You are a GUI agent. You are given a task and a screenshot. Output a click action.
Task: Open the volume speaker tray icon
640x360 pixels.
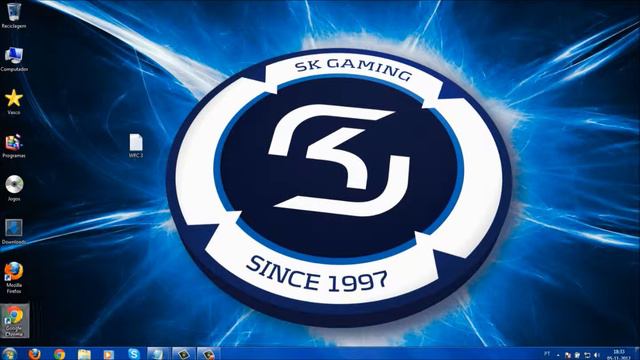[x=597, y=355]
